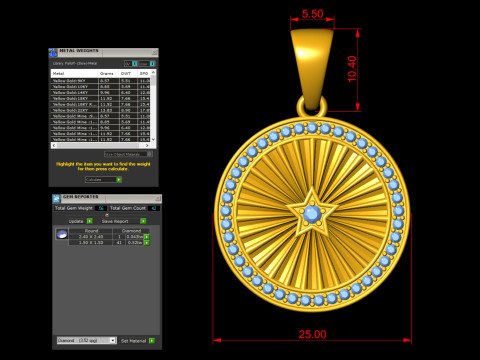Click the Save Report button label
This screenshot has height=360, width=480.
(x=115, y=221)
